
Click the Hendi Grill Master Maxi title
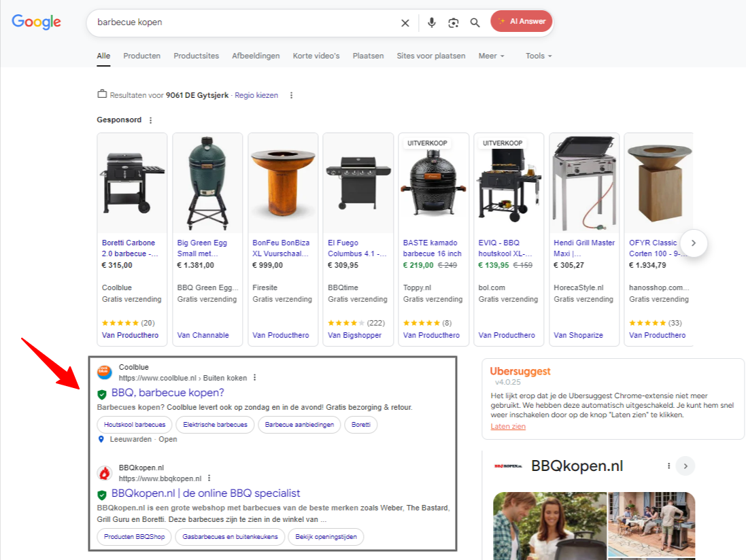coord(583,248)
